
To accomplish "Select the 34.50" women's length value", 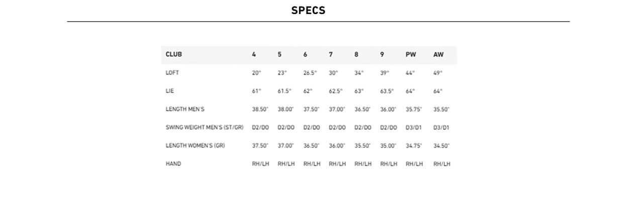I will tap(441, 146).
